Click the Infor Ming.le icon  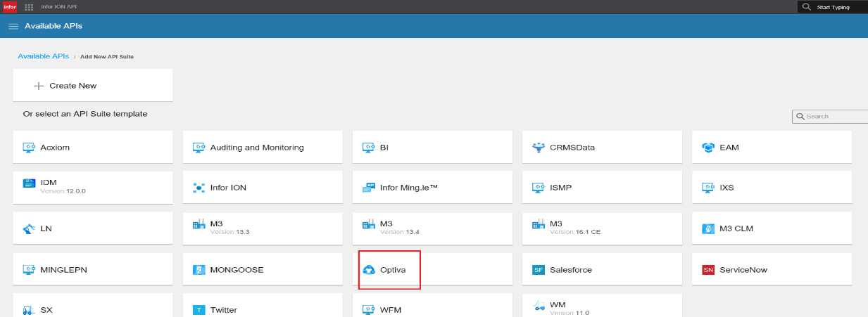click(x=368, y=188)
